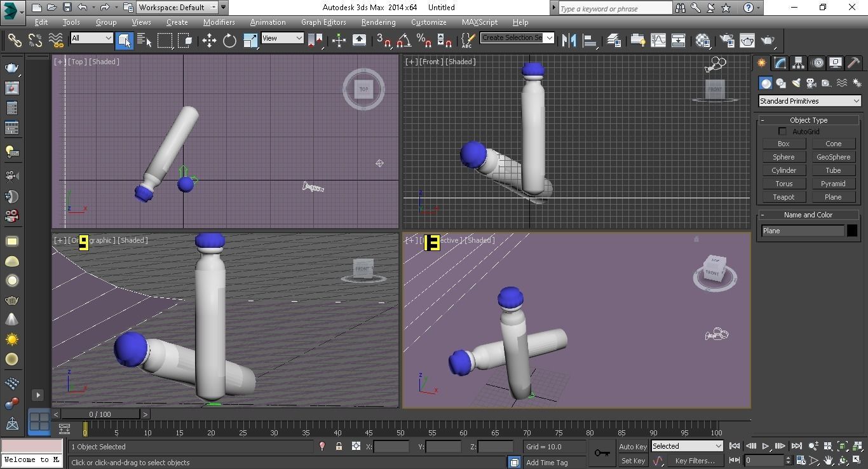
Task: Show the Shapes creation category
Action: point(781,83)
